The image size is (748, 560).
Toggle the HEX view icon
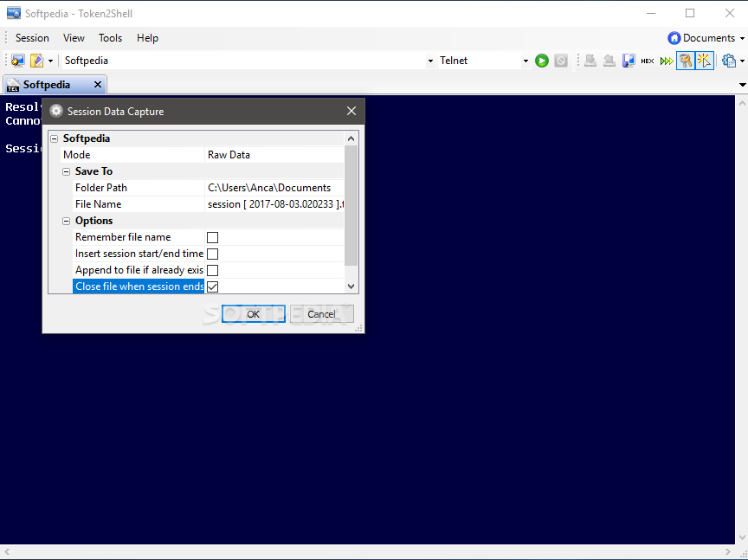click(x=648, y=61)
